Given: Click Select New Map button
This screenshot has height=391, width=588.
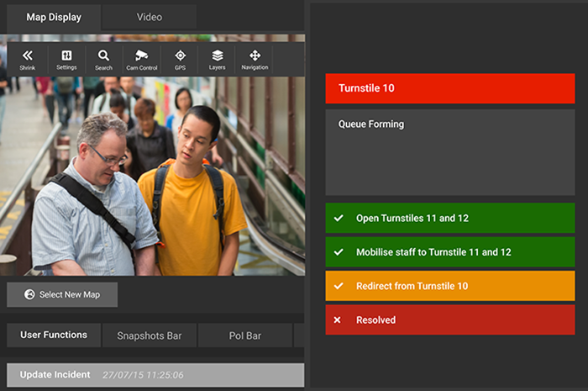Looking at the screenshot, I should point(62,294).
